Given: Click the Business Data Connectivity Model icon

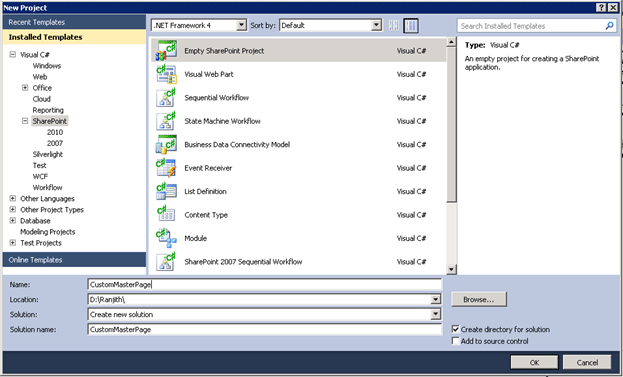Looking at the screenshot, I should (x=166, y=145).
